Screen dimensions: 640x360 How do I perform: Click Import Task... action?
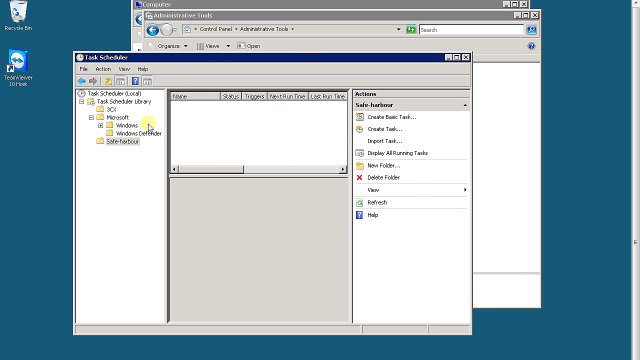[385, 141]
